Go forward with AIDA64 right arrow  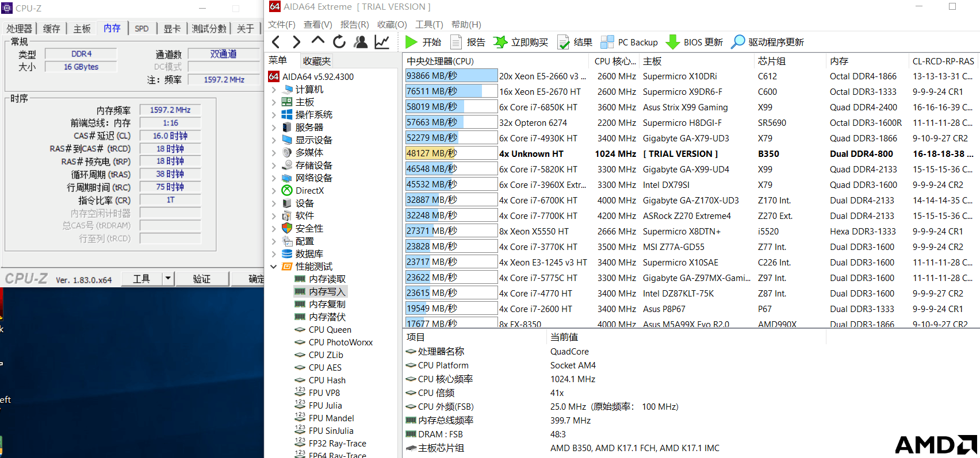click(x=296, y=42)
